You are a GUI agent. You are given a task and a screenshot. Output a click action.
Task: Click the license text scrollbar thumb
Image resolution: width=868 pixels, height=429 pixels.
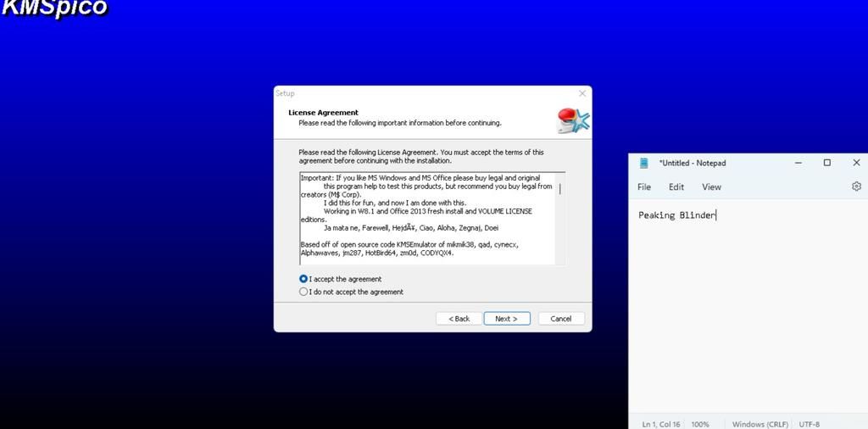[559, 189]
